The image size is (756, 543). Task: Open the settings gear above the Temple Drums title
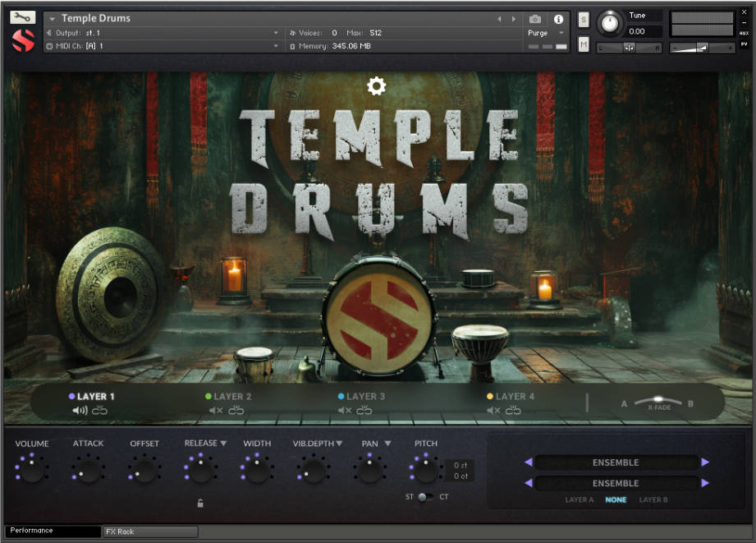click(x=376, y=85)
